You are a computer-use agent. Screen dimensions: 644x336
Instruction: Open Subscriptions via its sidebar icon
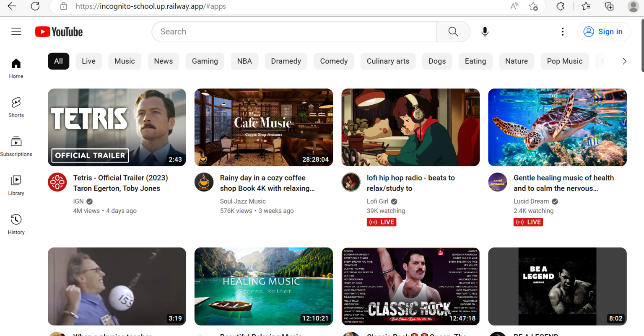click(x=16, y=145)
